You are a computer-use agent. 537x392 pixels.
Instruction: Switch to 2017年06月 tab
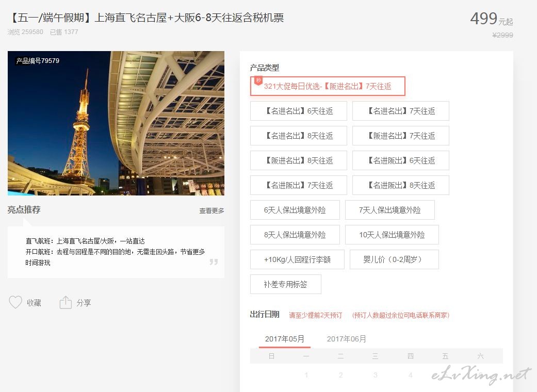[x=346, y=339]
